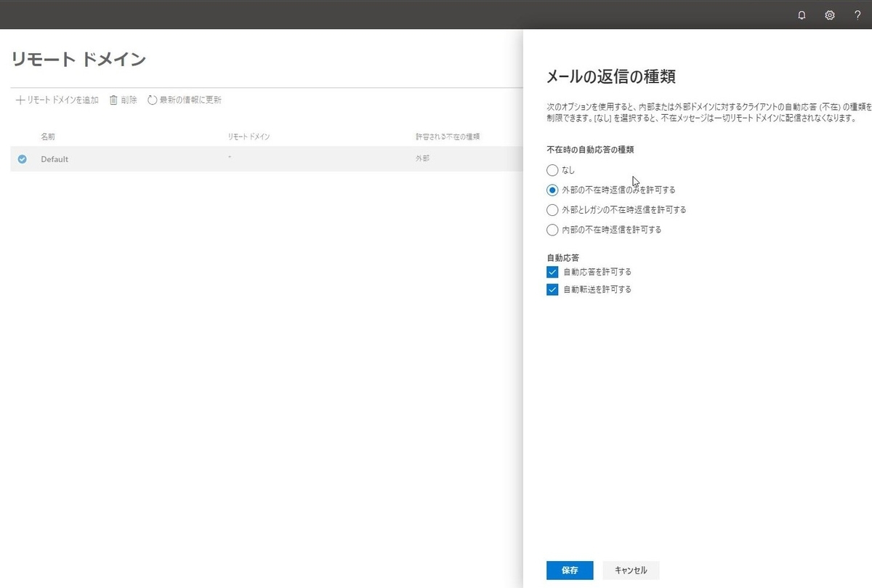This screenshot has width=872, height=588.
Task: Open the notifications bell
Action: [x=802, y=15]
